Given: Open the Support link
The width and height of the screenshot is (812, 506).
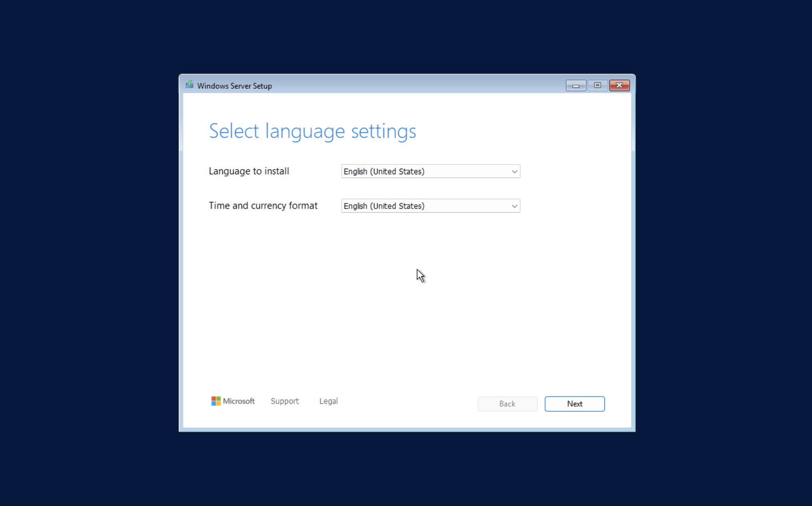Looking at the screenshot, I should [x=285, y=401].
